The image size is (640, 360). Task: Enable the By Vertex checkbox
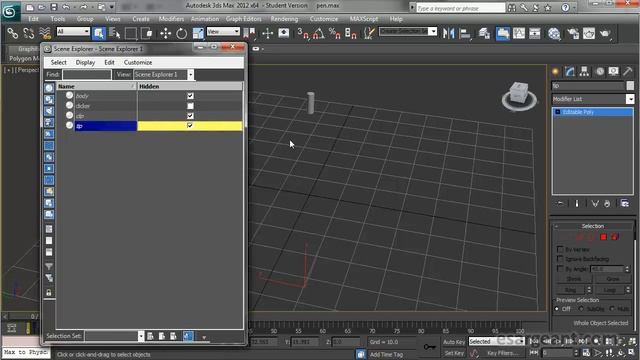coord(560,249)
